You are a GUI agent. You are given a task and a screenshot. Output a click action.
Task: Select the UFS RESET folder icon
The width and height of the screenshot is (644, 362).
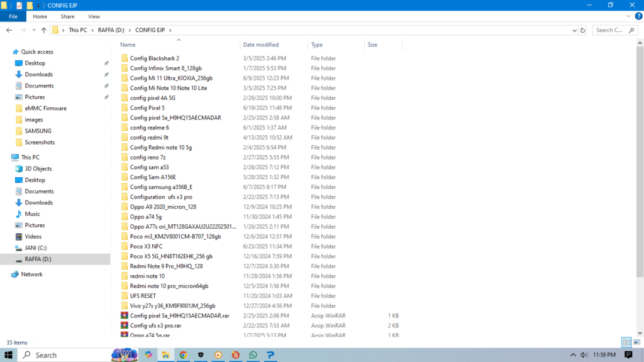pos(125,296)
